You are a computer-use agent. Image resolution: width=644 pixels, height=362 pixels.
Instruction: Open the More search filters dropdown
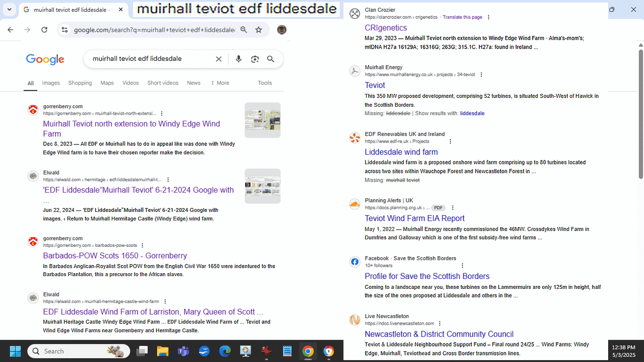[220, 83]
